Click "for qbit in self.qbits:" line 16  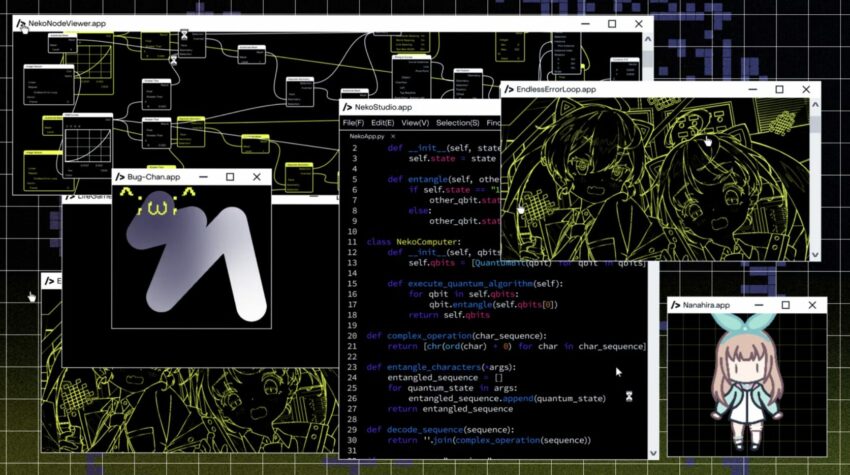click(x=464, y=294)
